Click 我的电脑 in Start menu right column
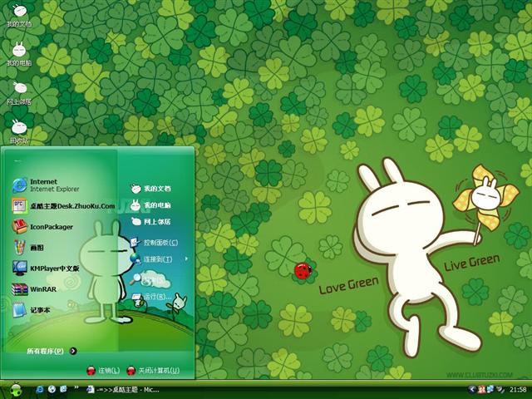The image size is (532, 399). (x=150, y=205)
